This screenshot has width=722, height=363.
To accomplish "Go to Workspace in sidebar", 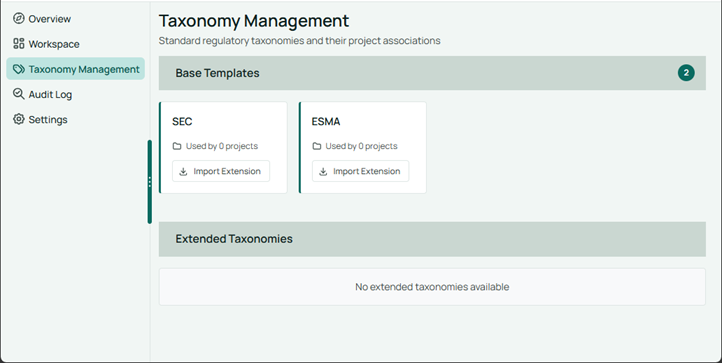I will (54, 44).
